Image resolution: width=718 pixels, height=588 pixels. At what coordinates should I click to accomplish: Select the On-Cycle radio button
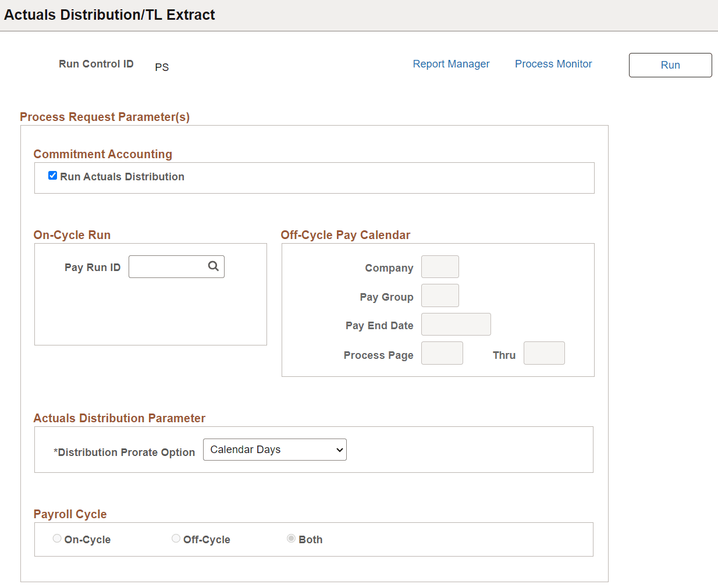(56, 538)
